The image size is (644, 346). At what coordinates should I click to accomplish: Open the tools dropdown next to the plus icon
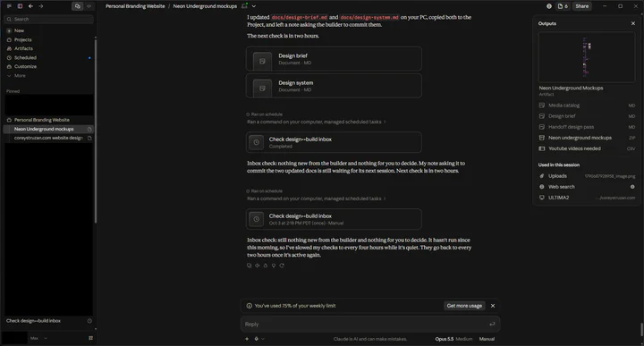pyautogui.click(x=258, y=339)
